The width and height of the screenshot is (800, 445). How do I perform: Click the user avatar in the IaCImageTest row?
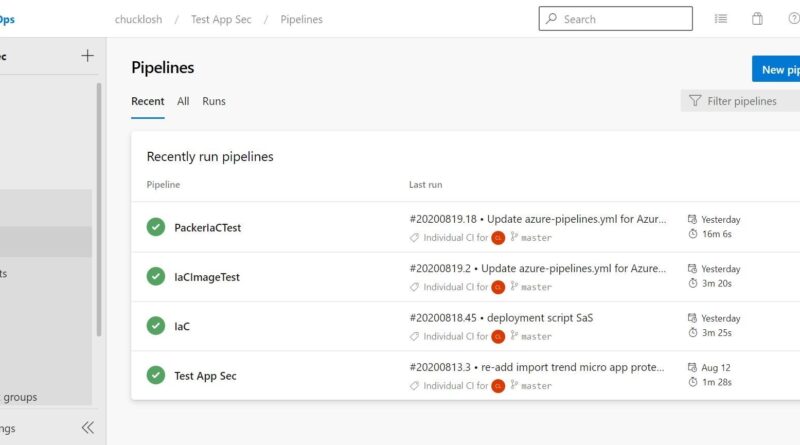click(x=498, y=287)
